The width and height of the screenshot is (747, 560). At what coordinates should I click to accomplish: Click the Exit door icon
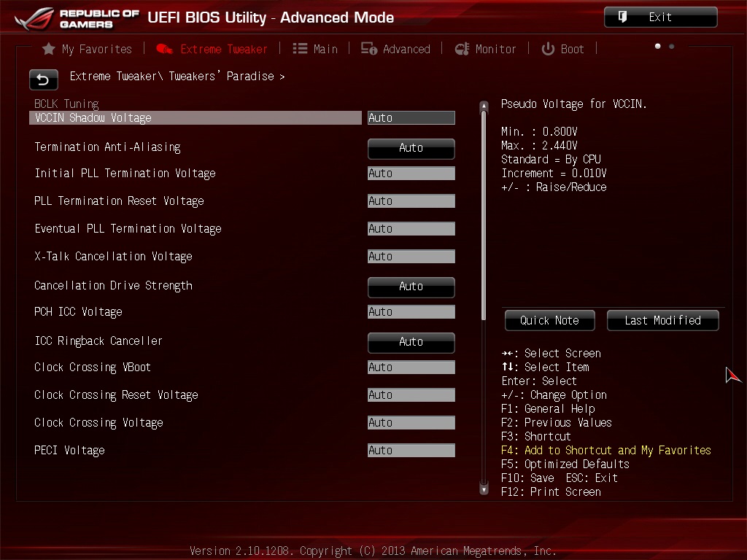pyautogui.click(x=622, y=17)
